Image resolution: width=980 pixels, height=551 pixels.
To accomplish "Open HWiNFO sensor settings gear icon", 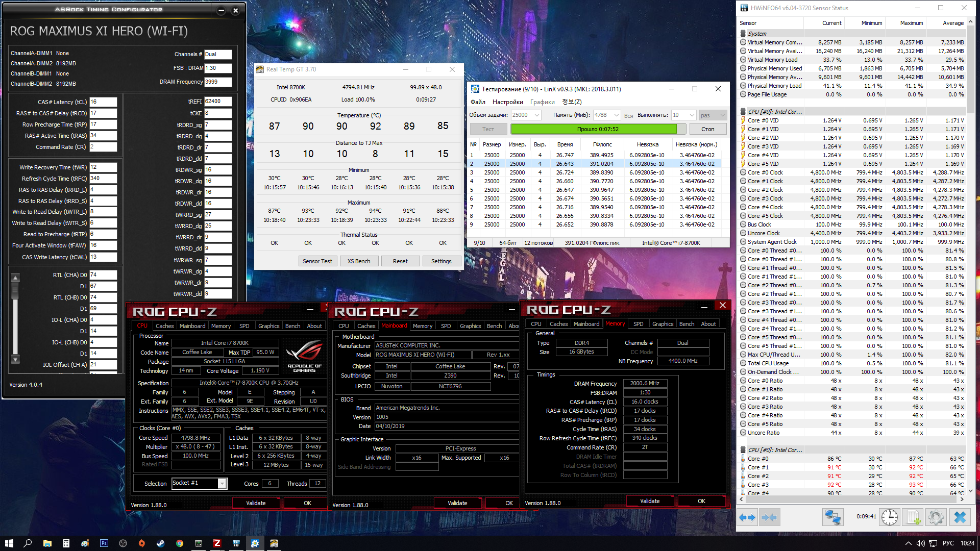I will tap(936, 517).
